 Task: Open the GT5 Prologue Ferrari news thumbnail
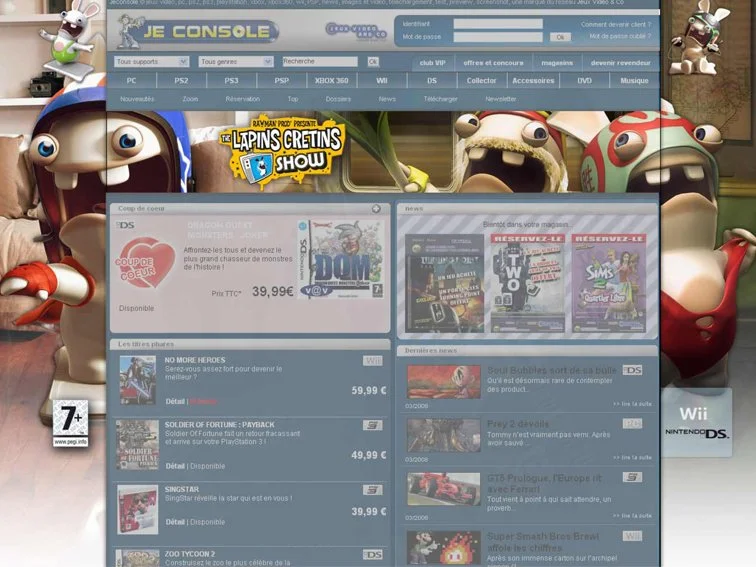point(444,489)
